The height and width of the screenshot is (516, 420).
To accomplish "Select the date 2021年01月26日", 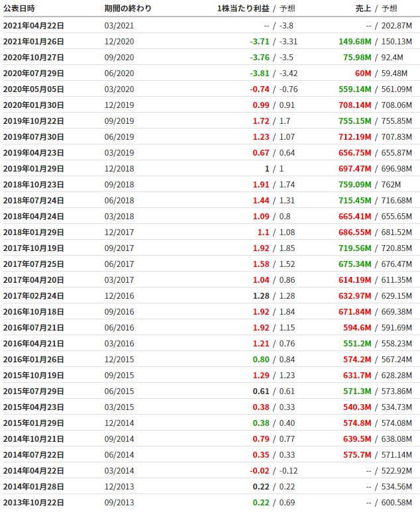I will [x=34, y=42].
